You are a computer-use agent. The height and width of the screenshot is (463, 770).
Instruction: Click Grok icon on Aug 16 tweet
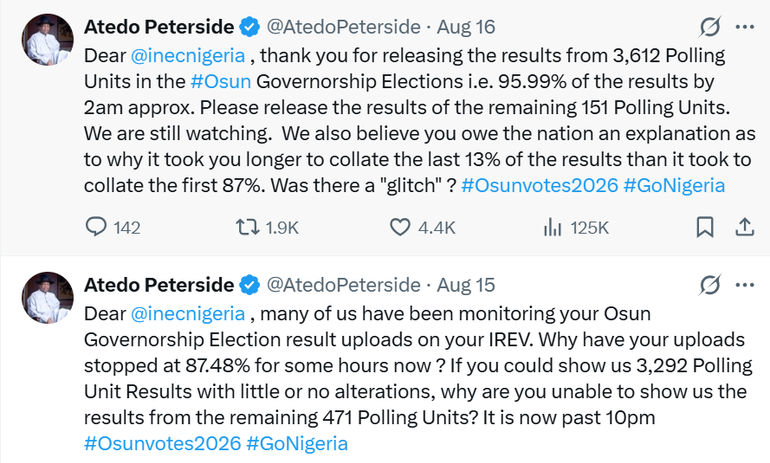click(710, 27)
